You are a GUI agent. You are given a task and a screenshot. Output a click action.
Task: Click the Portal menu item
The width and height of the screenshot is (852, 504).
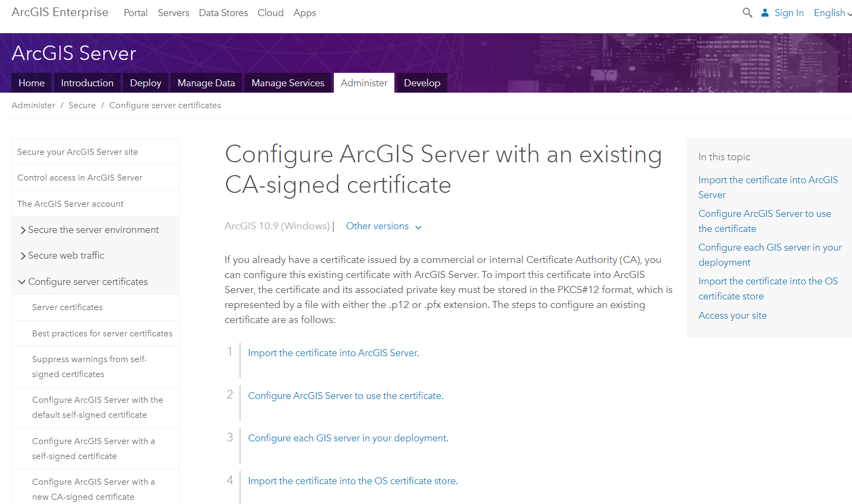point(136,13)
